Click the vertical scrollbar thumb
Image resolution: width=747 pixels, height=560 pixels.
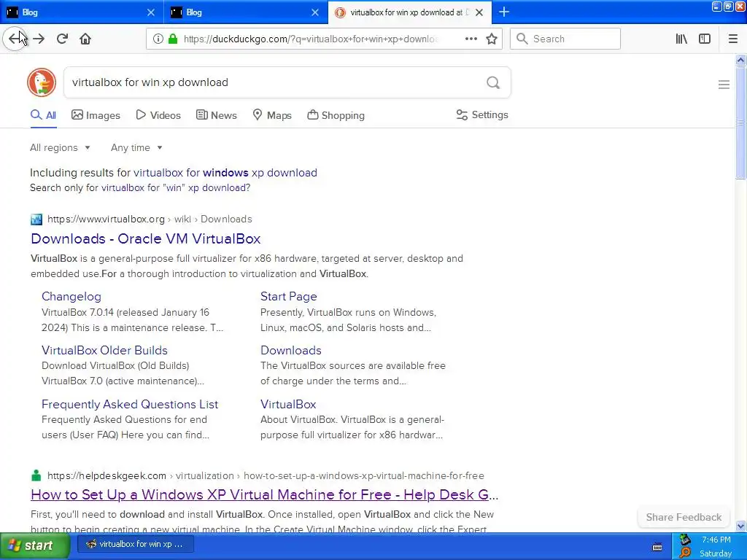click(x=740, y=122)
